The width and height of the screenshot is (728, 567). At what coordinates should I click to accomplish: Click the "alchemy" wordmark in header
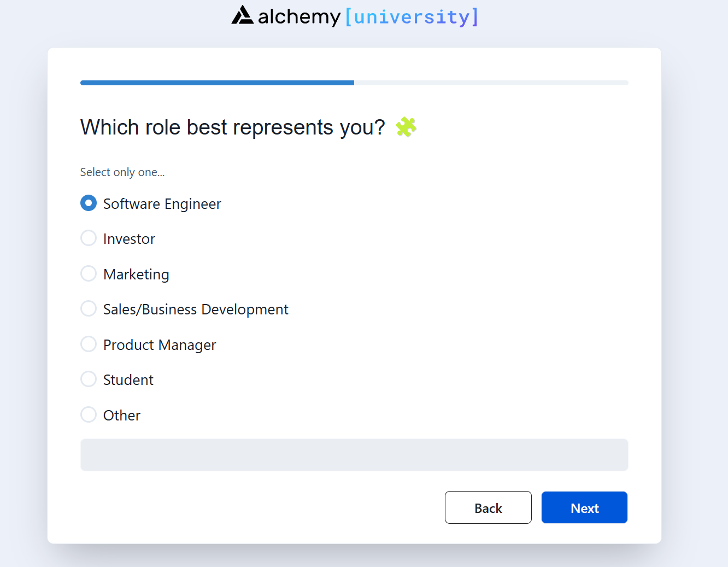click(299, 17)
